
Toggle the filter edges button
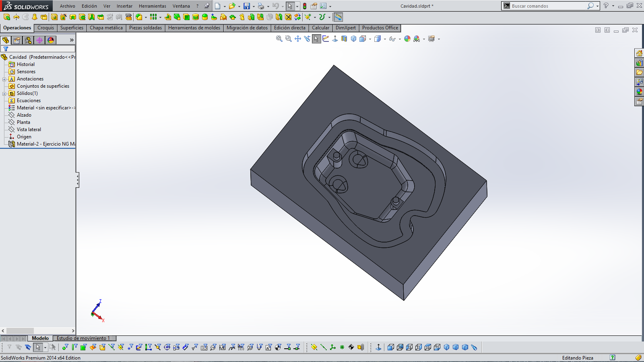point(74,347)
